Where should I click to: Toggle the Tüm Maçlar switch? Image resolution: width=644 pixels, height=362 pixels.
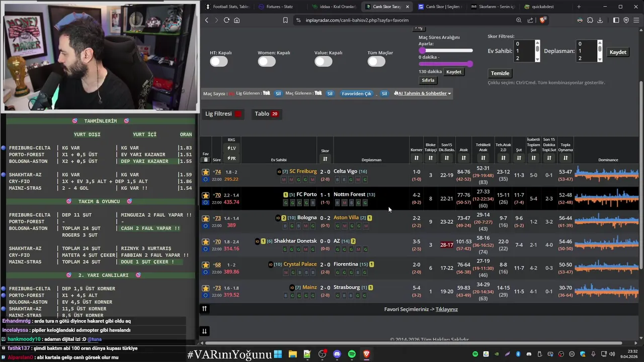[x=376, y=61]
